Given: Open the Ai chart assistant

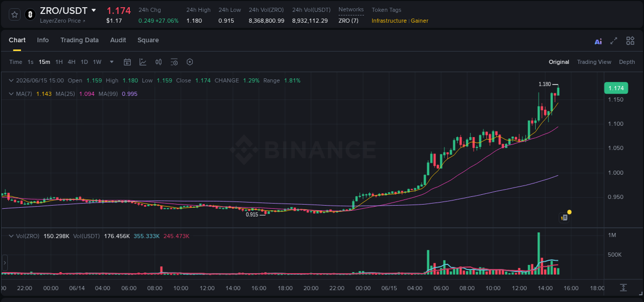Looking at the screenshot, I should pos(598,41).
